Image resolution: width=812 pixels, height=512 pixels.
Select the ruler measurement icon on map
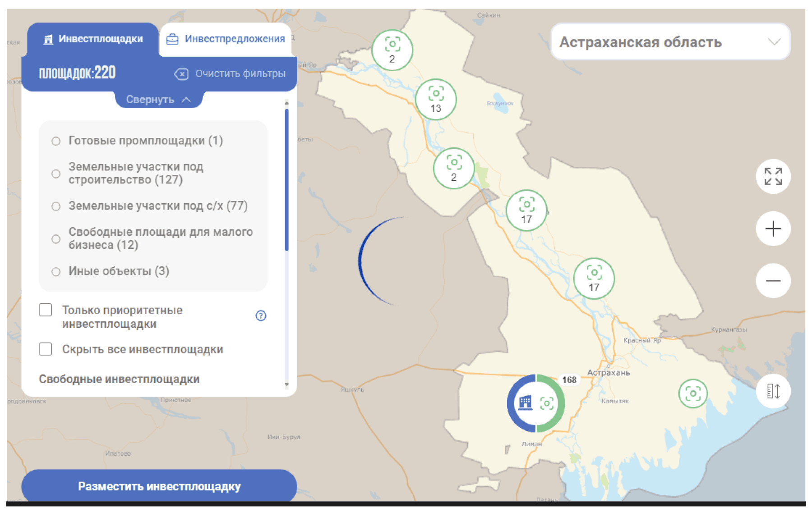(x=773, y=392)
